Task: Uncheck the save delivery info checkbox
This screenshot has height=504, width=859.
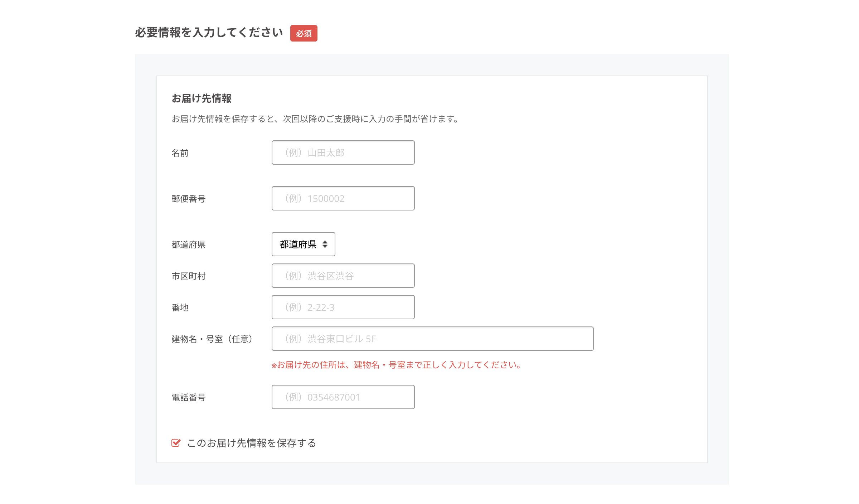Action: [x=176, y=443]
